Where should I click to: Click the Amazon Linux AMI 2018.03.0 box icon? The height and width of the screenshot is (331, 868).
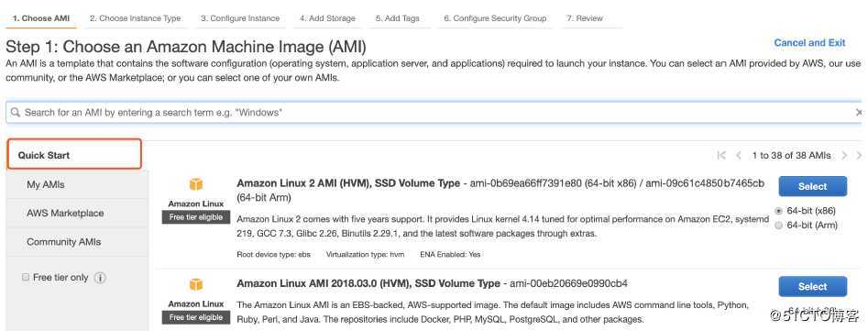click(x=196, y=284)
